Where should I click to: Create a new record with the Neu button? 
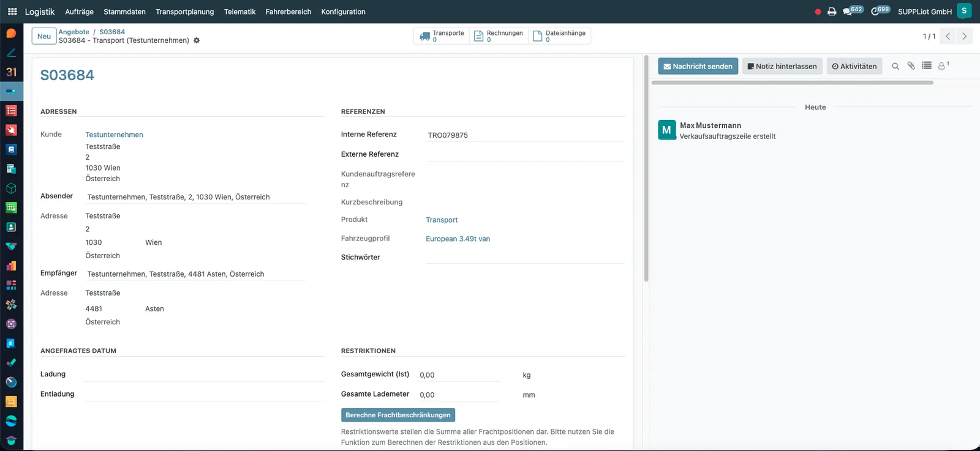[x=44, y=36]
